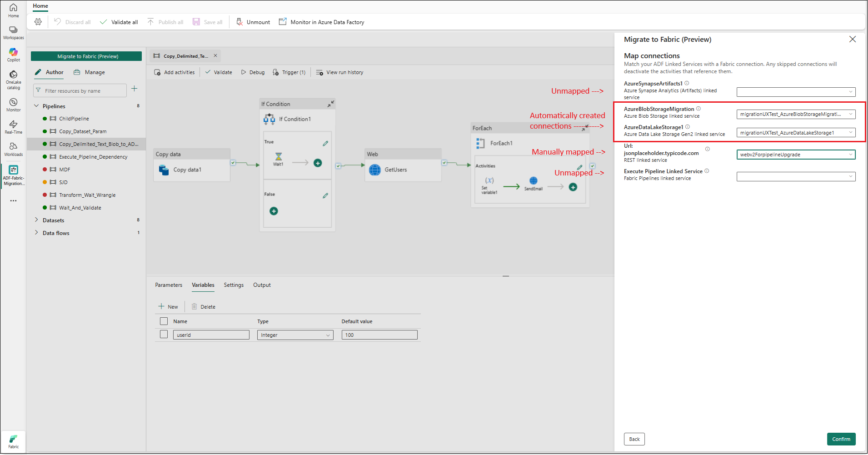Open the Fabric experience switcher
Screen dimensions: 868x455
pos(13,441)
